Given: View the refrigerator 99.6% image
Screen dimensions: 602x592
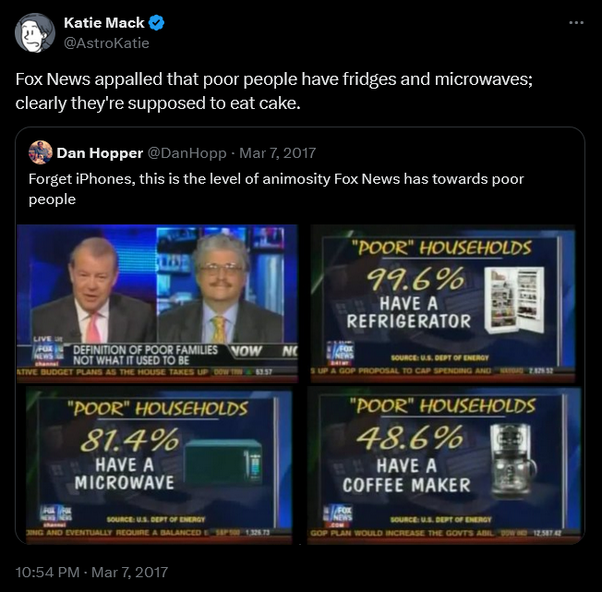Looking at the screenshot, I should coord(443,304).
